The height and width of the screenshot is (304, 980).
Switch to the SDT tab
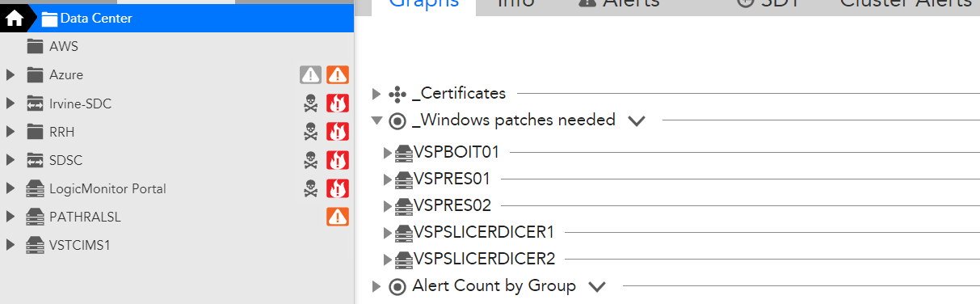click(768, 4)
